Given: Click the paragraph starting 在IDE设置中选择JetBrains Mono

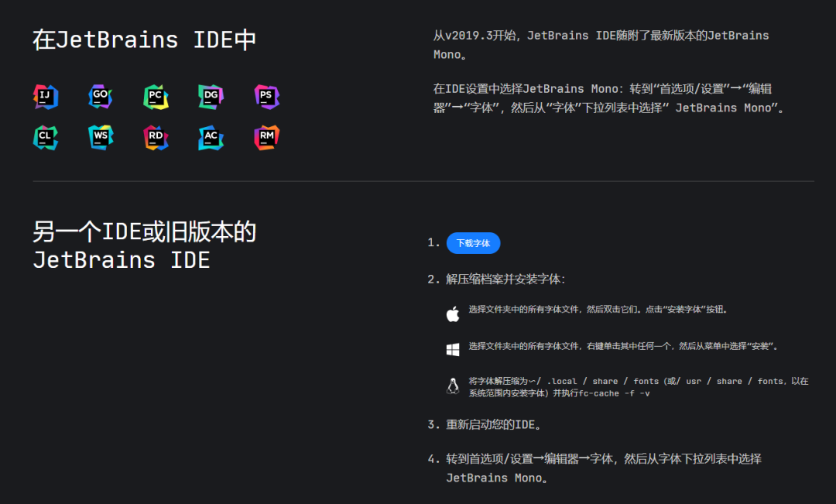Looking at the screenshot, I should tap(608, 98).
